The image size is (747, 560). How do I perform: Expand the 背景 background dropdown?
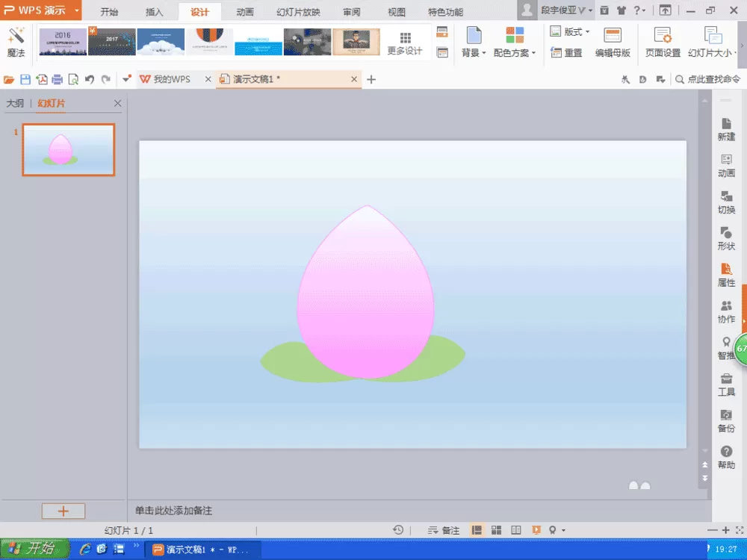pyautogui.click(x=474, y=42)
